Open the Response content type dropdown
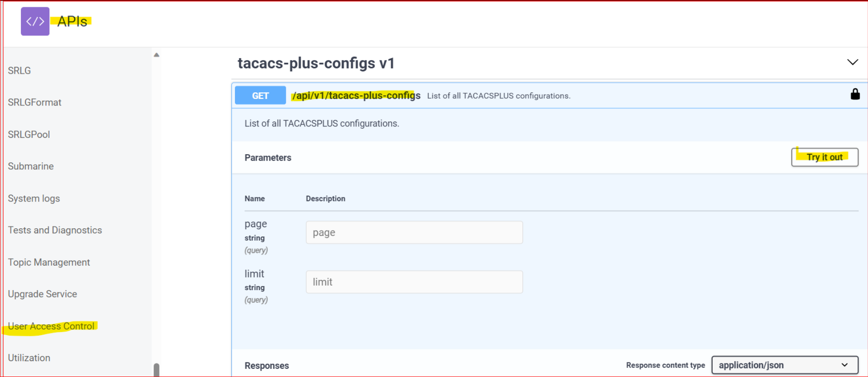The height and width of the screenshot is (377, 868). [784, 365]
